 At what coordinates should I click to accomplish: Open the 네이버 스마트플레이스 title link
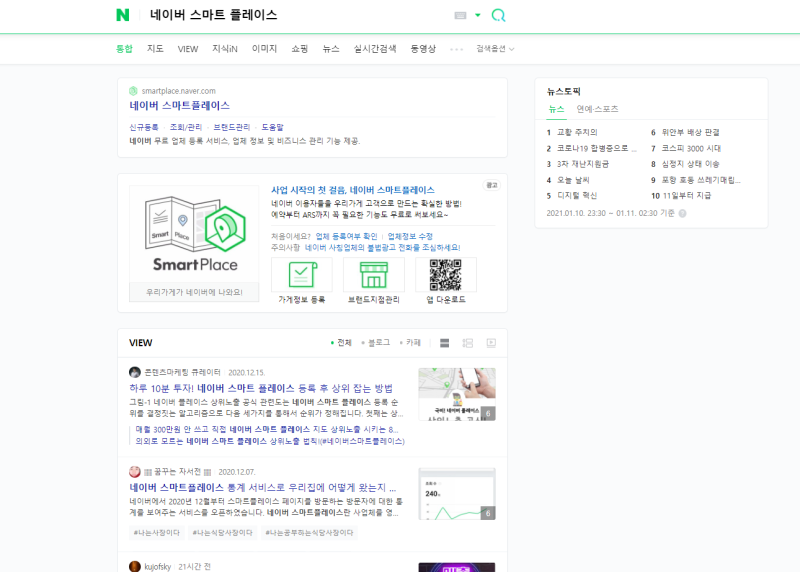coord(180,106)
